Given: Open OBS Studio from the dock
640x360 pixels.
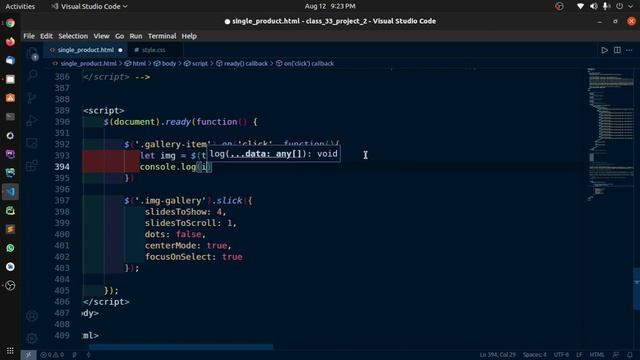Looking at the screenshot, I should click(10, 286).
